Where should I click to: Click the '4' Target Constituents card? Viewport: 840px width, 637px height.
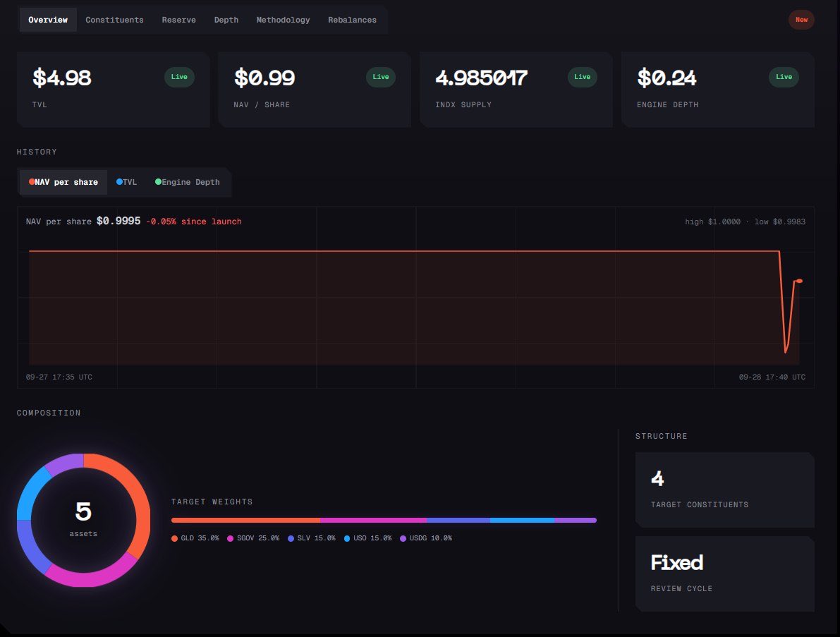[x=725, y=490]
